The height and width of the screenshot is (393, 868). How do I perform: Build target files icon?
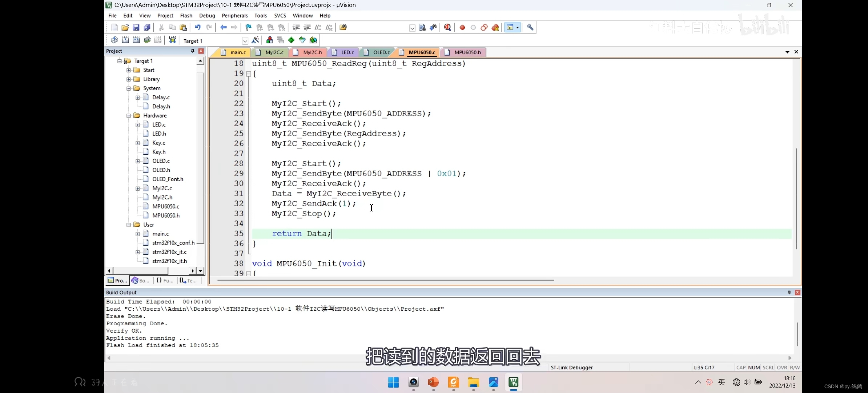pyautogui.click(x=125, y=40)
